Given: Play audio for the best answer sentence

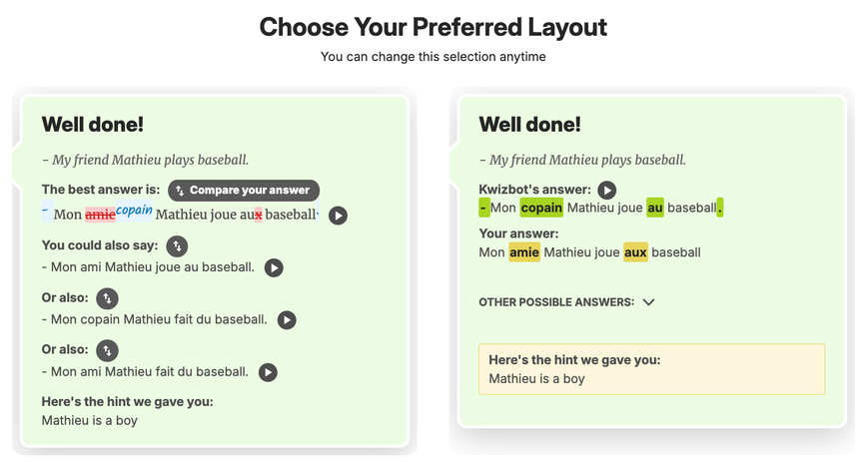Looking at the screenshot, I should click(339, 216).
